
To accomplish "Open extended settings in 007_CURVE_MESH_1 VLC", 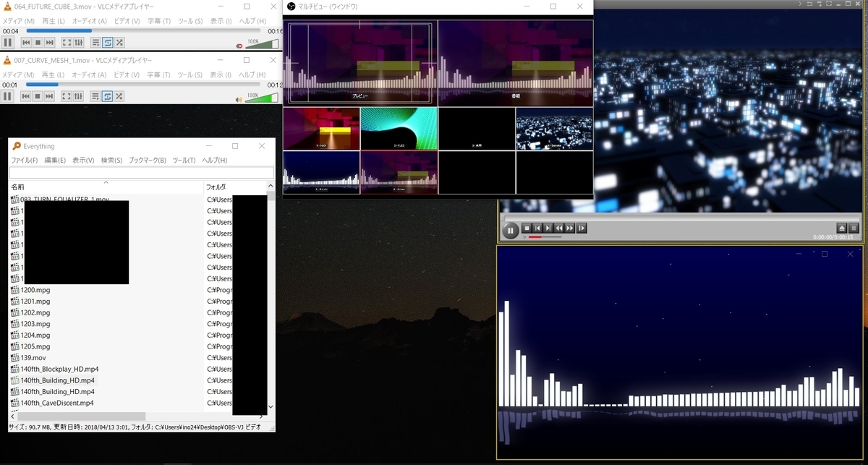I will [79, 96].
